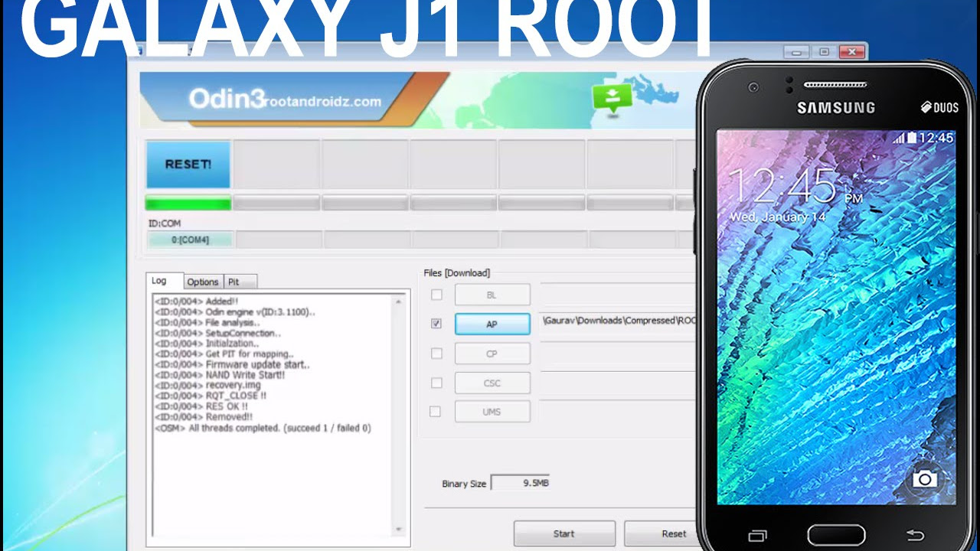
Task: Click the UMS file button
Action: pos(492,412)
